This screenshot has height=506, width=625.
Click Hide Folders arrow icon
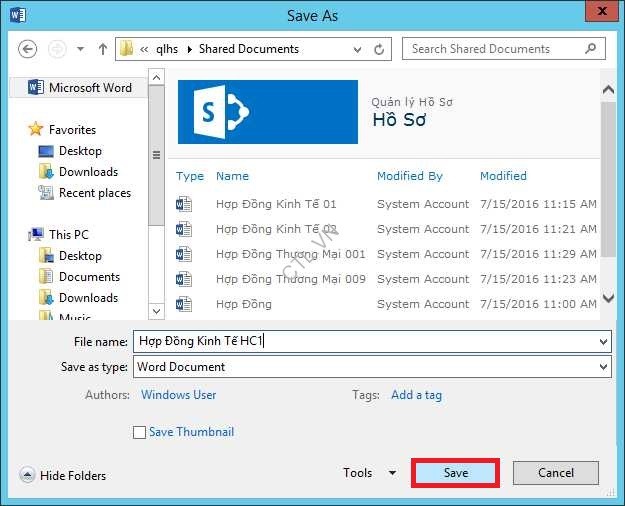(x=27, y=475)
